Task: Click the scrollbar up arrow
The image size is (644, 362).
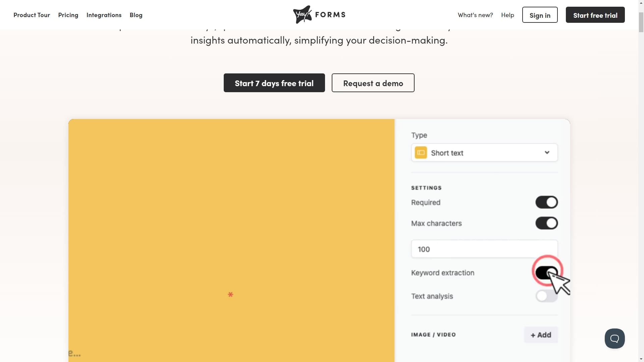Action: [x=641, y=3]
